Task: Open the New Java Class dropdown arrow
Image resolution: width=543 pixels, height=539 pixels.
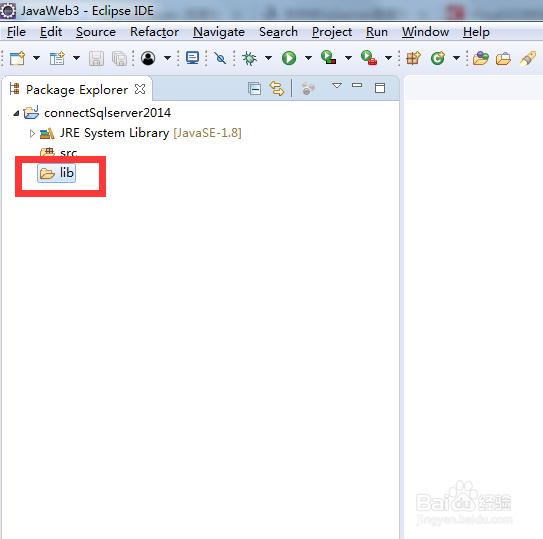Action: (456, 58)
